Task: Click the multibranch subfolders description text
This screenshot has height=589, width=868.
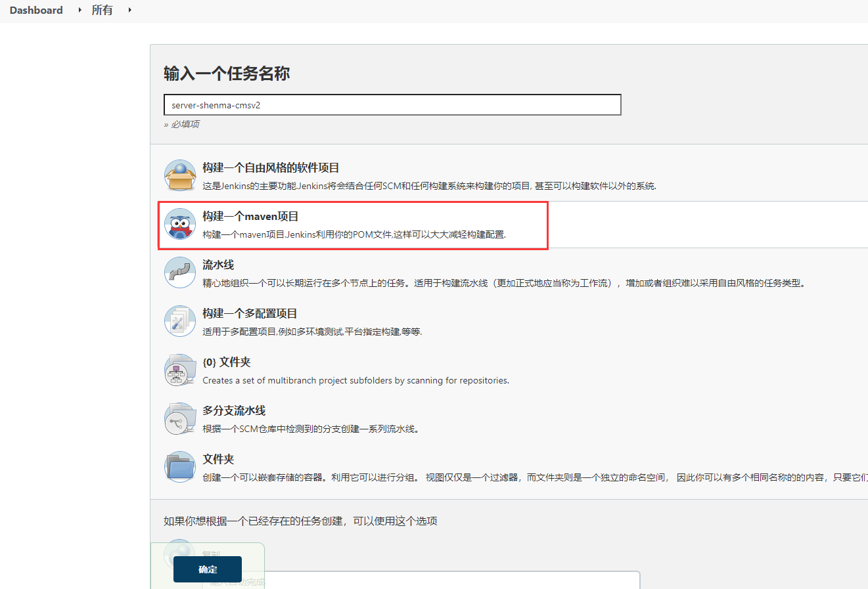Action: click(x=355, y=380)
